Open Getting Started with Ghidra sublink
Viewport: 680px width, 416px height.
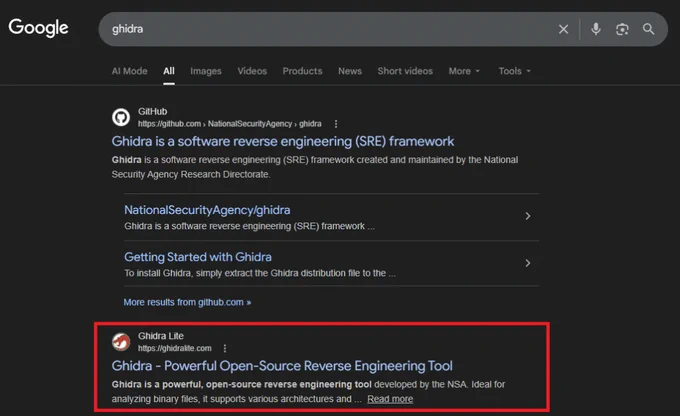(x=198, y=257)
